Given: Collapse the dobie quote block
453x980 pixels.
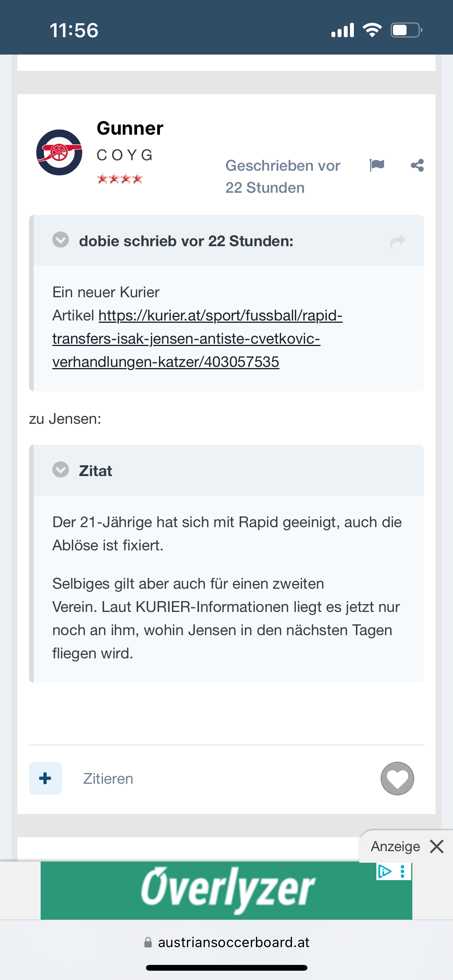Looking at the screenshot, I should [x=61, y=240].
